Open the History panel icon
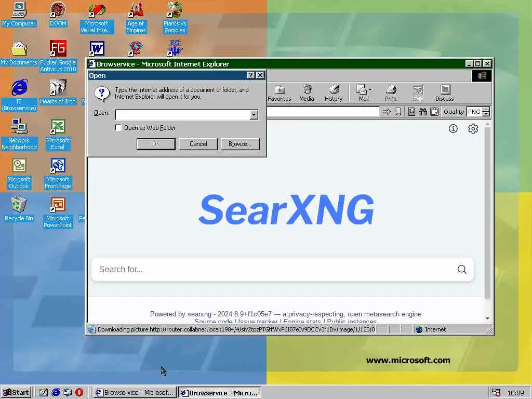 tap(334, 93)
